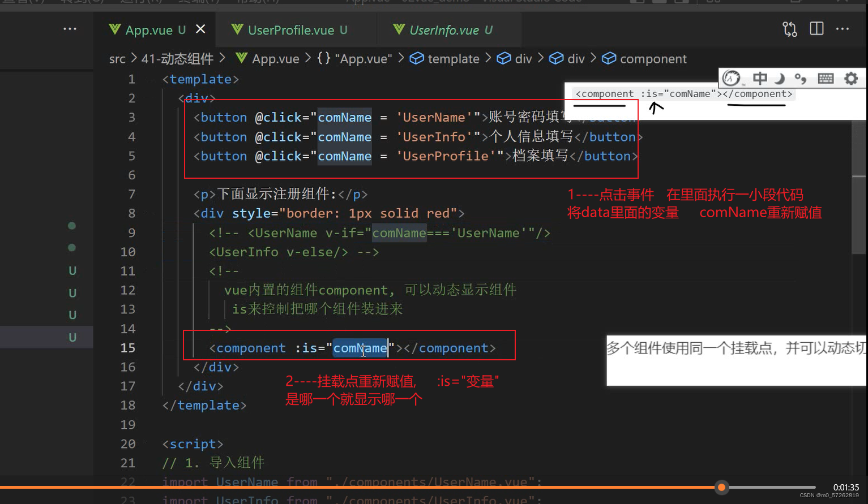Image resolution: width=868 pixels, height=504 pixels.
Task: Close the App.vue tab
Action: click(200, 29)
